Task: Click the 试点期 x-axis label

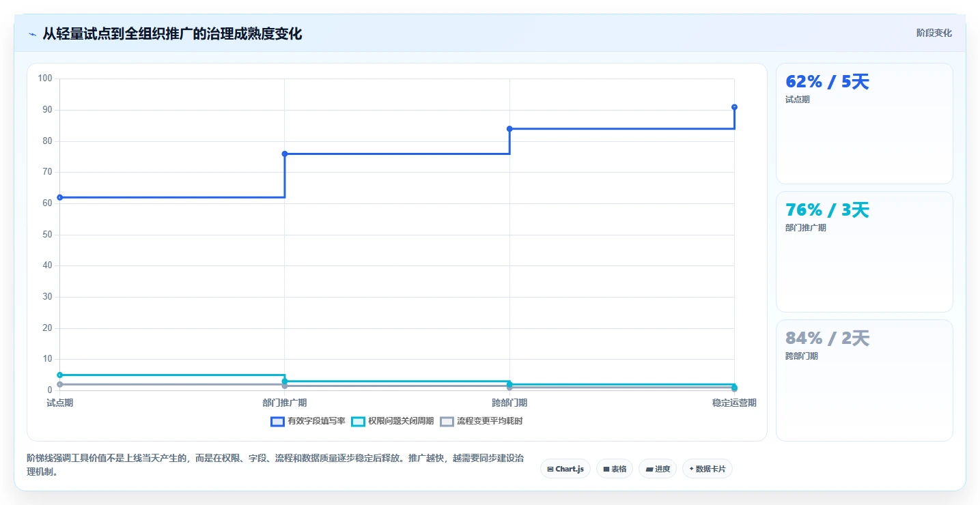Action: [x=59, y=403]
